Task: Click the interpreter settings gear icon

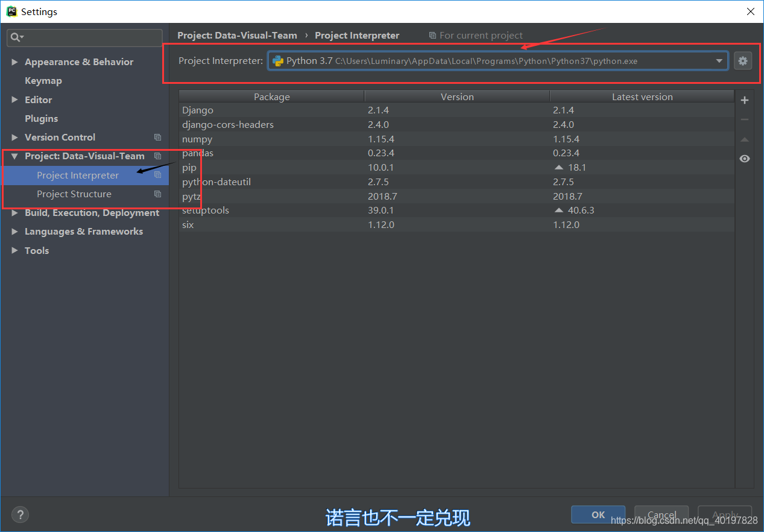Action: [x=743, y=61]
